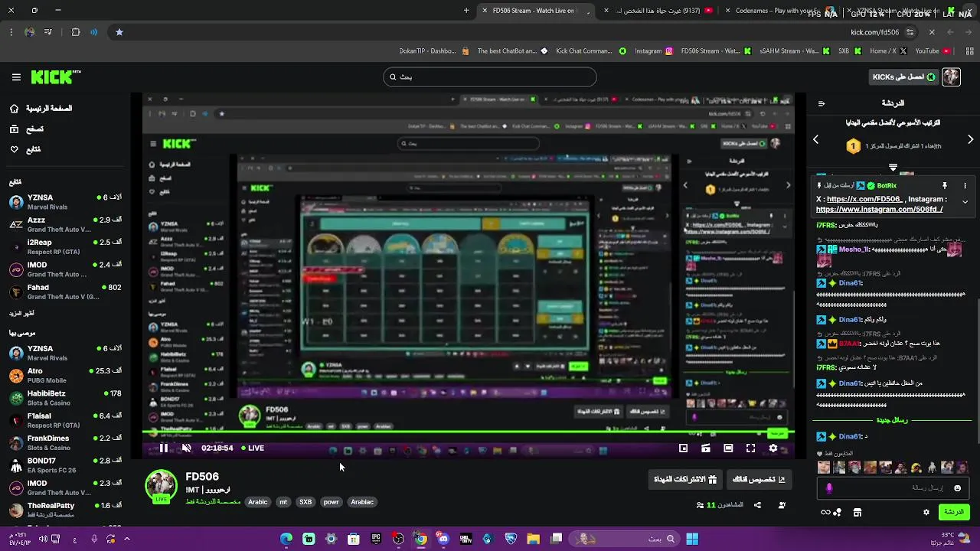
Task: Open the instagram.com/506fd link
Action: click(879, 209)
